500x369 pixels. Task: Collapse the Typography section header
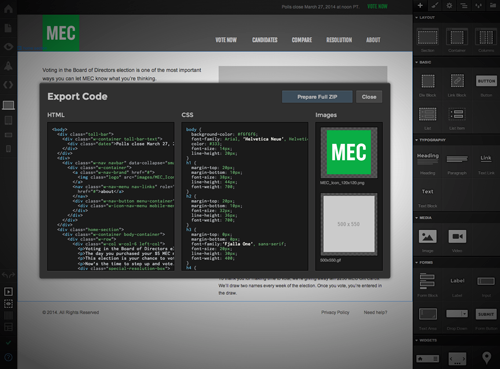tap(430, 140)
